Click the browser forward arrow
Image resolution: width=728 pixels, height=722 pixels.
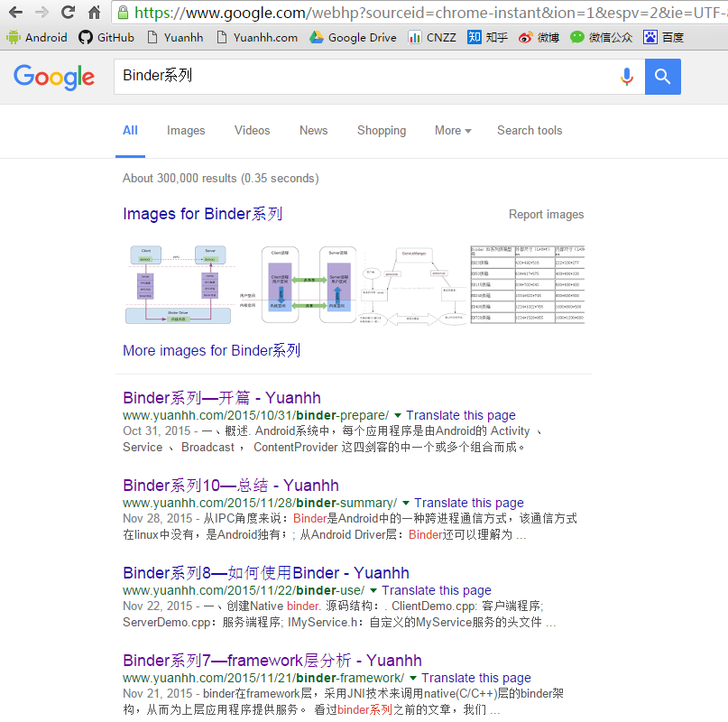click(x=41, y=12)
